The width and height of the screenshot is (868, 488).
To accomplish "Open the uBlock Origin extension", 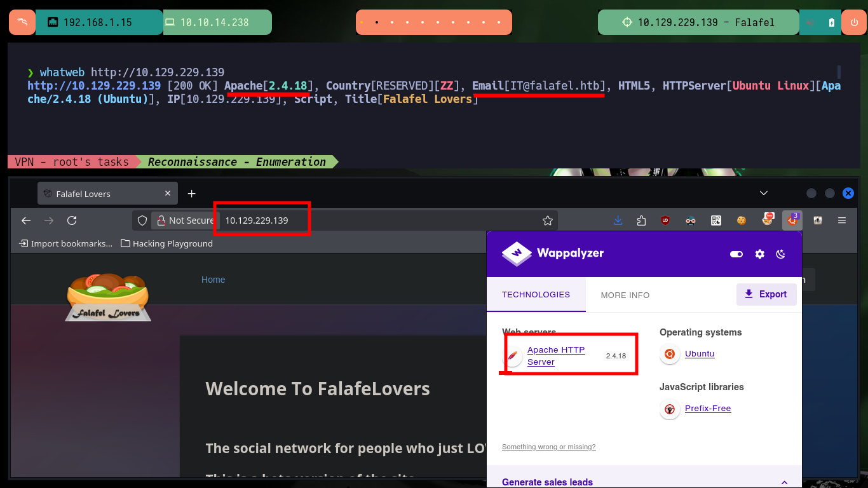I will 665,220.
